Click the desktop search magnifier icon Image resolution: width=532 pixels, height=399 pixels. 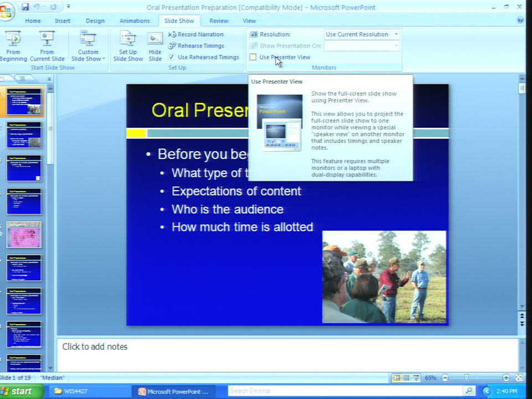(x=469, y=391)
